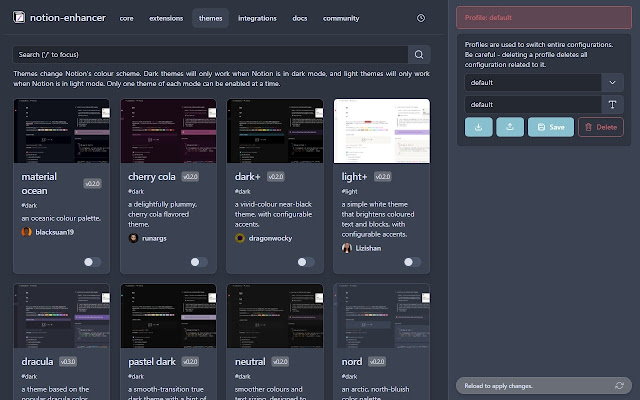The image size is (640, 400).
Task: Click the magnifier search icon
Action: pyautogui.click(x=421, y=54)
